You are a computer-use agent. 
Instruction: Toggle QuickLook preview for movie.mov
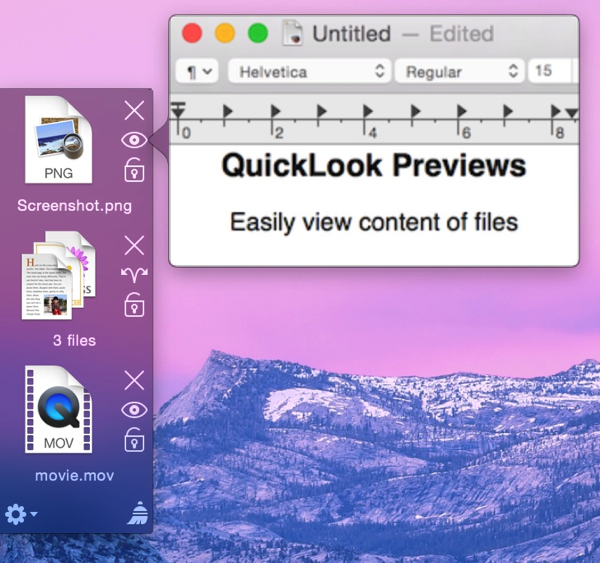134,410
